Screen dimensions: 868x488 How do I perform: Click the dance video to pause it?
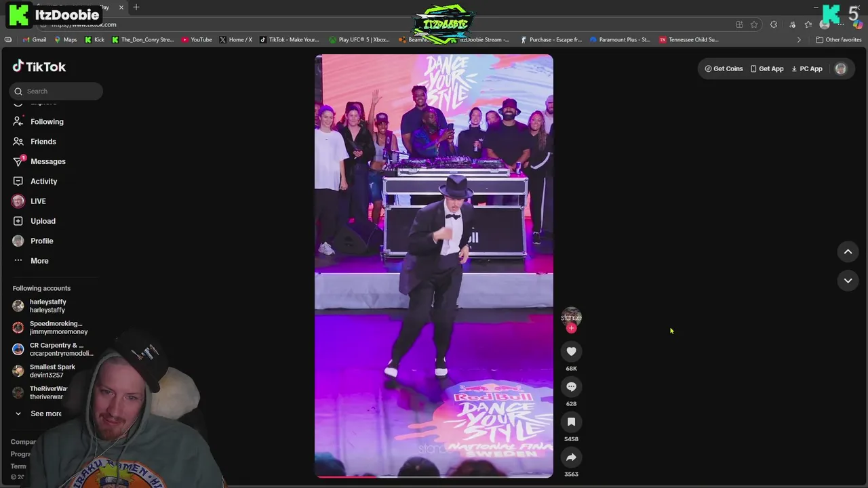click(434, 266)
